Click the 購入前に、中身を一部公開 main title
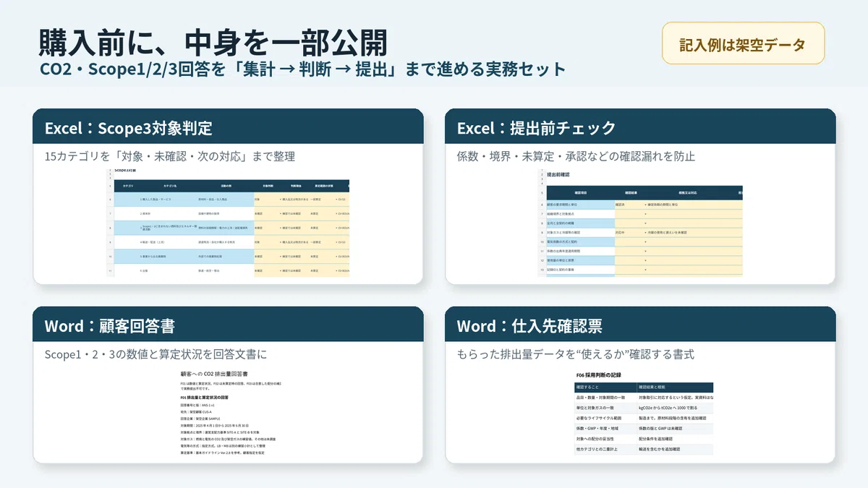The width and height of the screenshot is (868, 488). (212, 42)
